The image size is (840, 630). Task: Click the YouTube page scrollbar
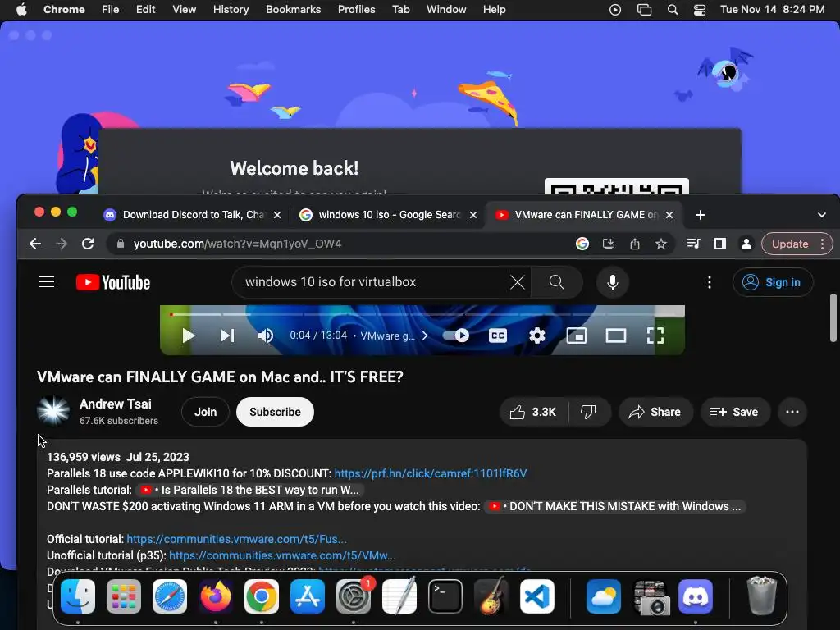(833, 317)
